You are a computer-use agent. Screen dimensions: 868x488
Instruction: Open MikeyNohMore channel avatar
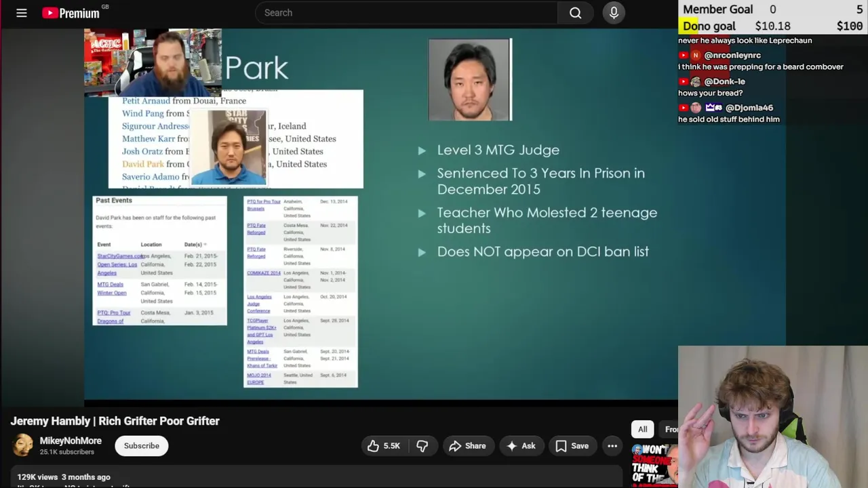22,445
